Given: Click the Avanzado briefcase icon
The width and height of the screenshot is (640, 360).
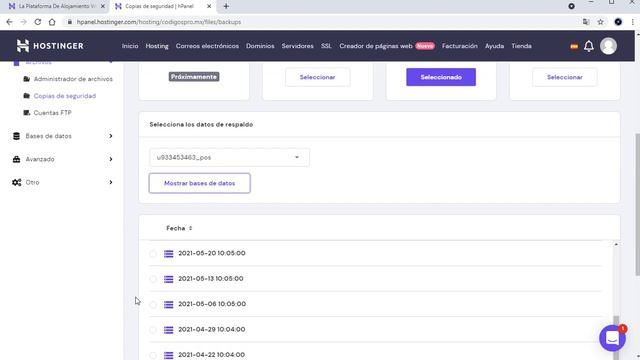Looking at the screenshot, I should 16,159.
